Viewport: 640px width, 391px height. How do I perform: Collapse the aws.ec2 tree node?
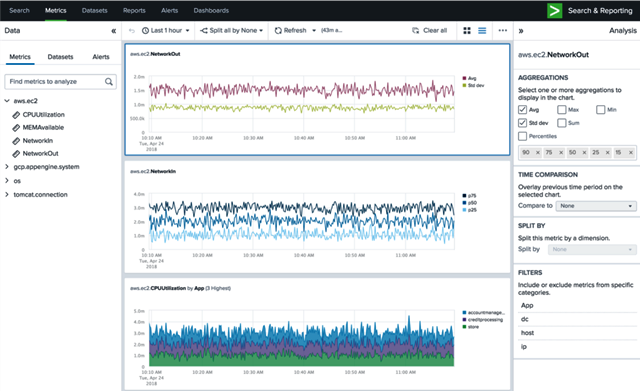[7, 101]
